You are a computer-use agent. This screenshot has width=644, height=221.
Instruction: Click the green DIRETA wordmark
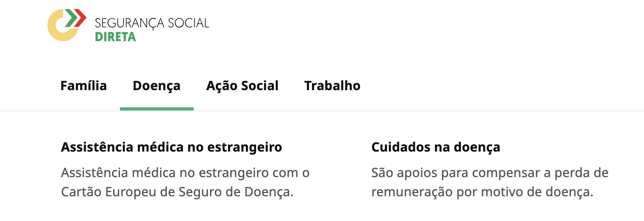[x=116, y=37]
